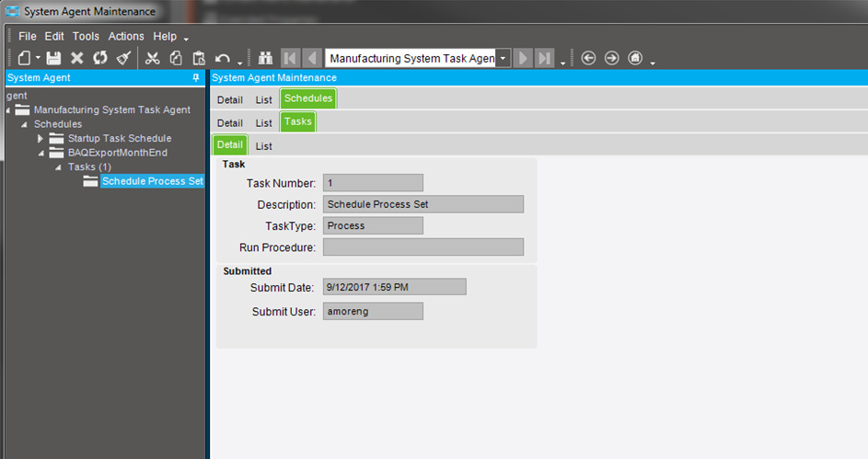
Task: Collapse the BAQExportMonthEnd node
Action: [x=41, y=154]
